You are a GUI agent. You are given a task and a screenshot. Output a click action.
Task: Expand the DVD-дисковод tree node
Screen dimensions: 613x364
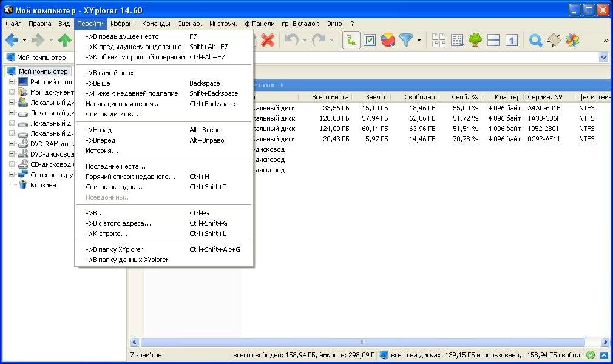coord(12,154)
